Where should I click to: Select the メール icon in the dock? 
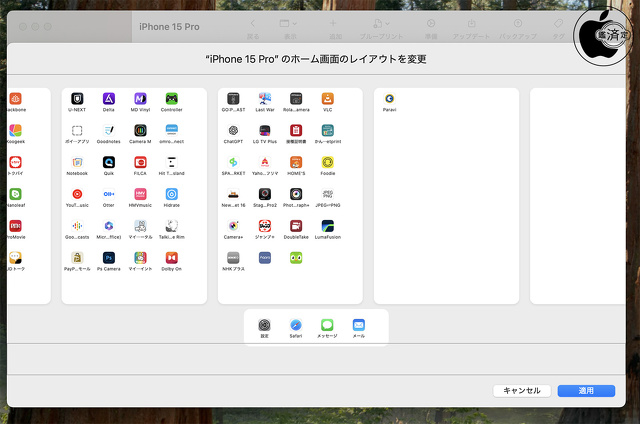point(359,325)
